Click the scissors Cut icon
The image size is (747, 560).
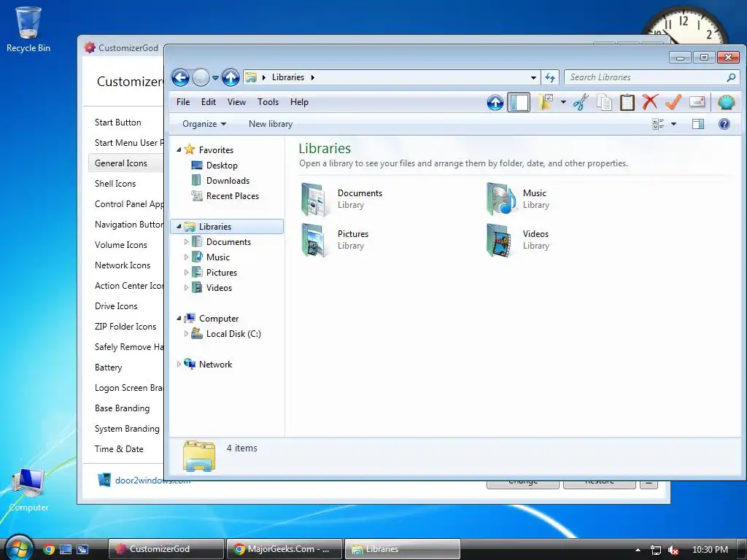click(580, 102)
